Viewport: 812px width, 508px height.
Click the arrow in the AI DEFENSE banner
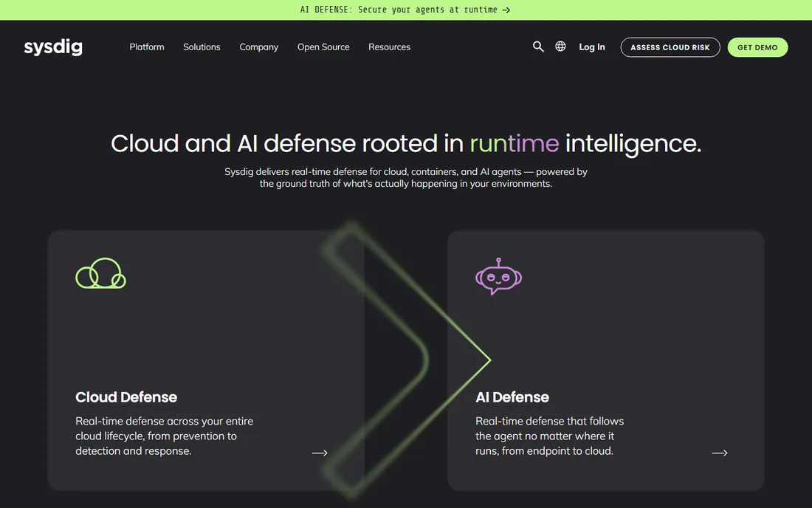tap(506, 10)
